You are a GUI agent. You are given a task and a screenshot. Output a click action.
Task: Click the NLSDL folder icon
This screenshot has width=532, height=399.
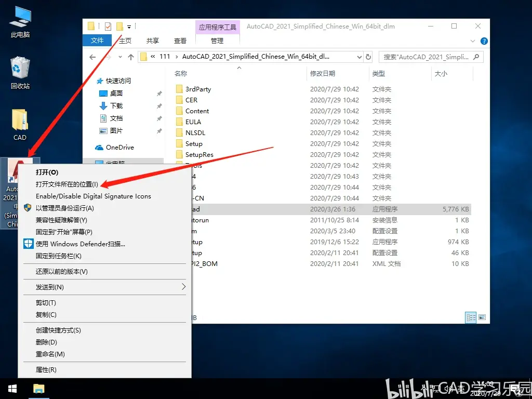point(179,132)
